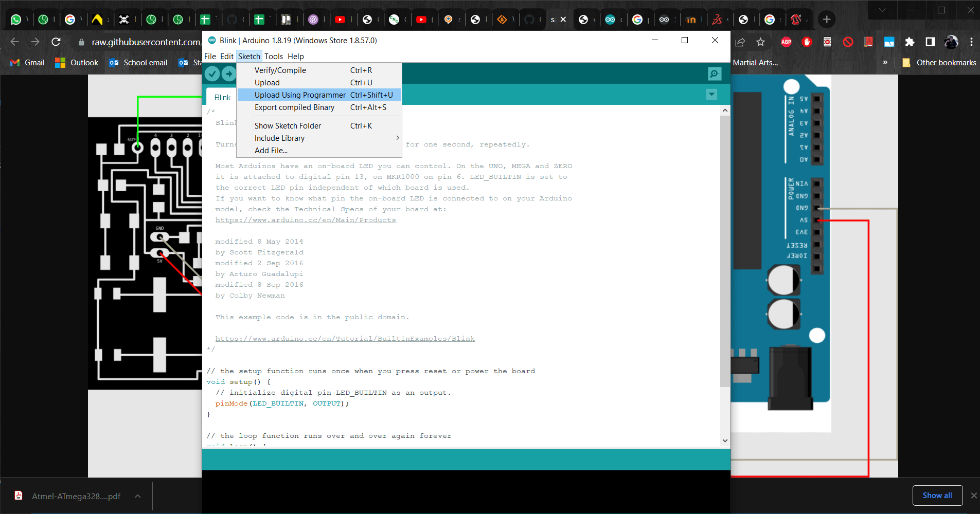Switch to the first YouTube browser tab
Viewport: 980px width, 514px height.
point(340,20)
